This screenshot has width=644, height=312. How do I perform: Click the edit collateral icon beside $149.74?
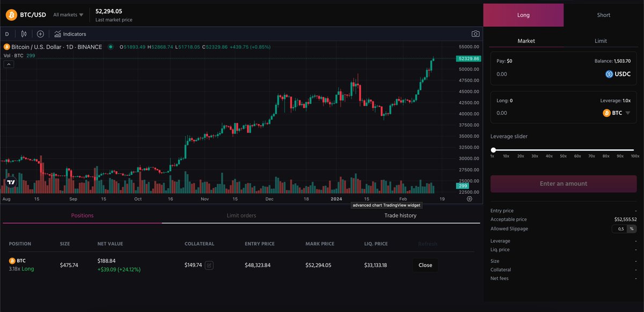(x=209, y=265)
